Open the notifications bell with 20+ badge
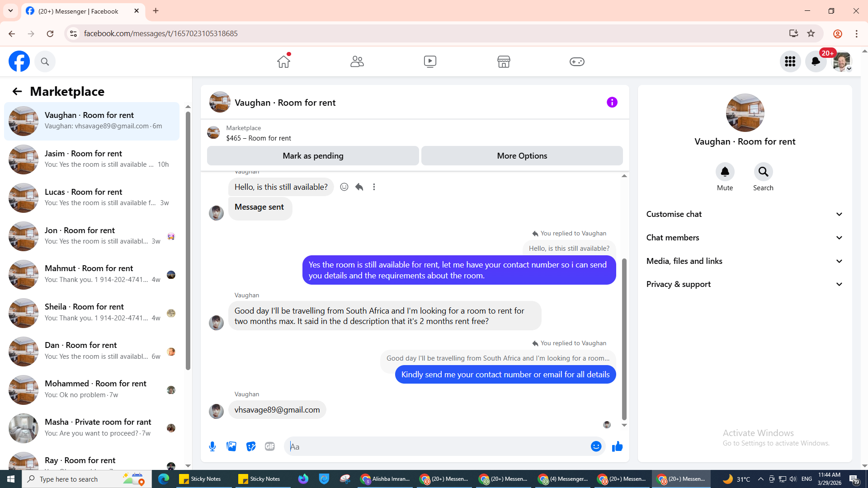 coord(816,61)
